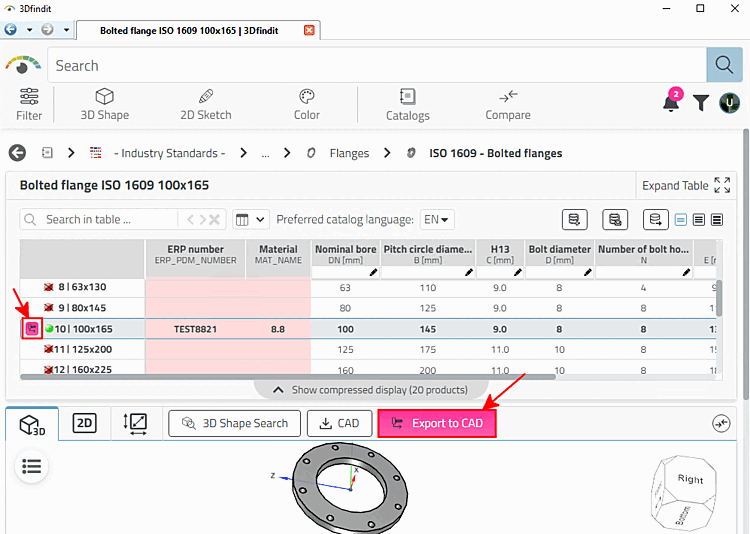Open notifications bell with badge
This screenshot has width=750, height=534.
(x=672, y=101)
